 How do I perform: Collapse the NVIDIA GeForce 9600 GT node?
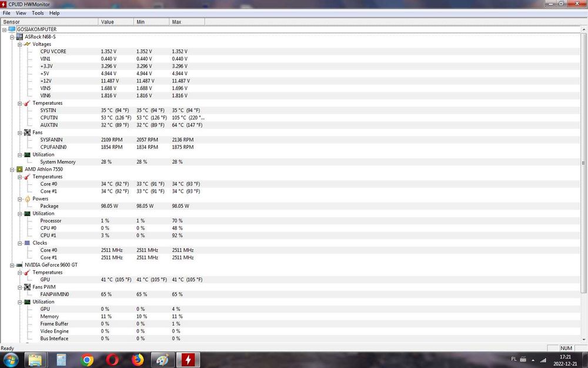[12, 265]
